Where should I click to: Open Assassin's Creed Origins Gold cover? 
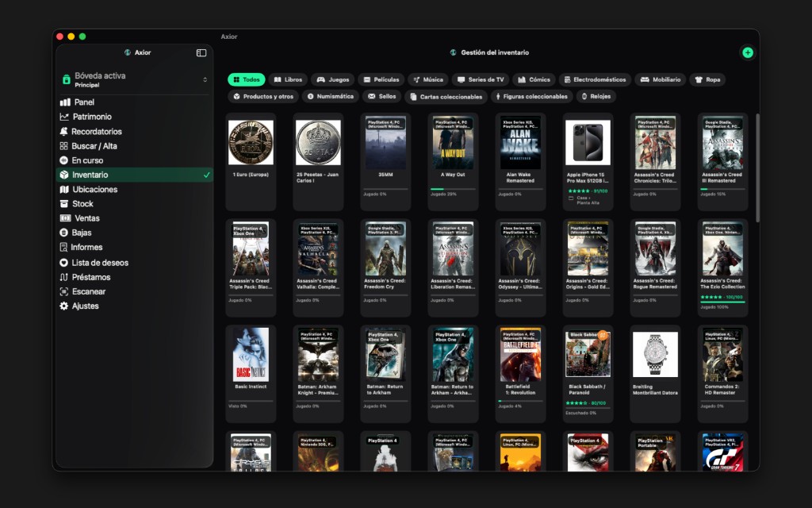pos(588,248)
